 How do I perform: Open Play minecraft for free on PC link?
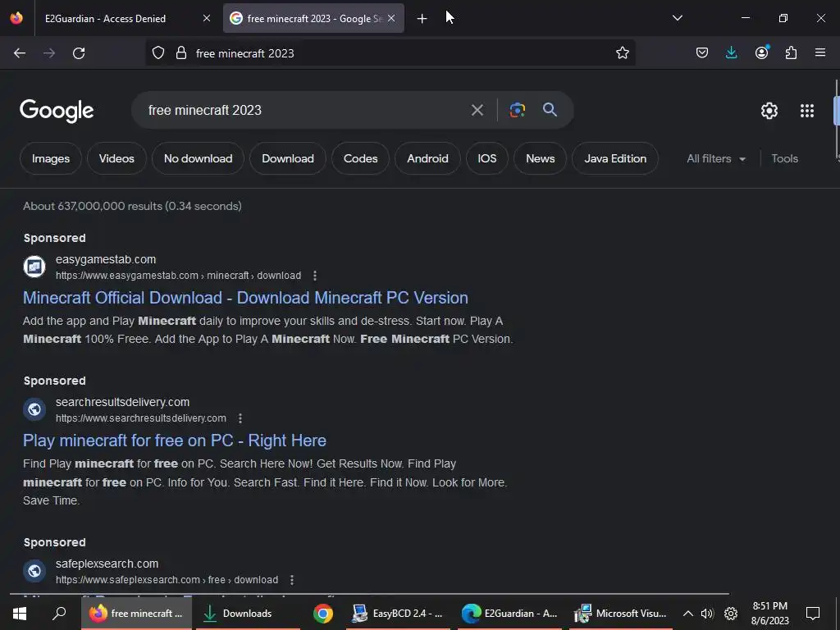tap(175, 441)
